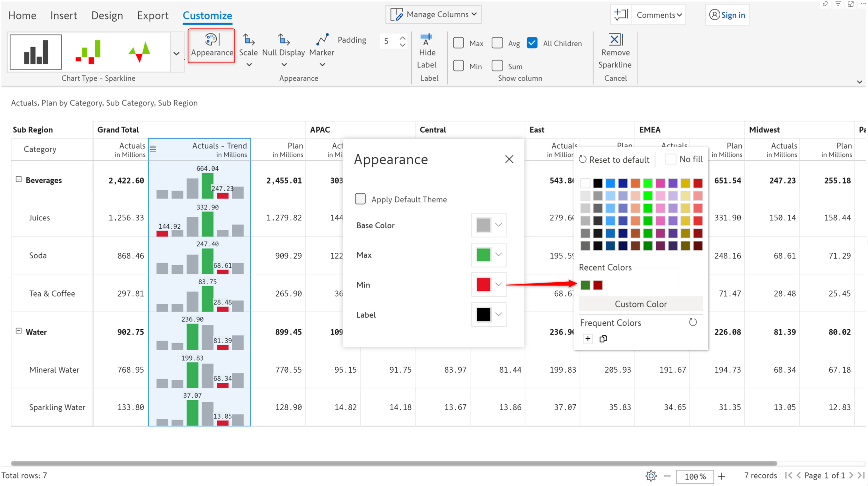The height and width of the screenshot is (486, 868).
Task: Enable the Max show column checkbox
Action: pyautogui.click(x=458, y=43)
